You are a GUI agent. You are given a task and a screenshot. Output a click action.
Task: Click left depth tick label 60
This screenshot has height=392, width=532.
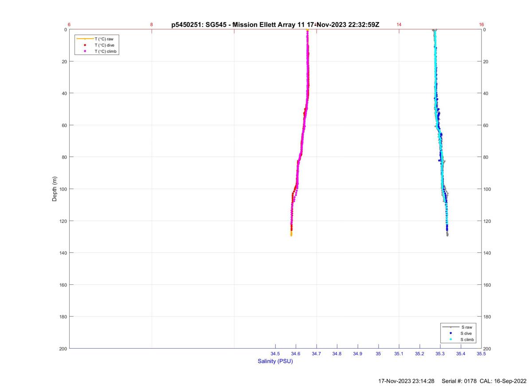tap(64, 125)
